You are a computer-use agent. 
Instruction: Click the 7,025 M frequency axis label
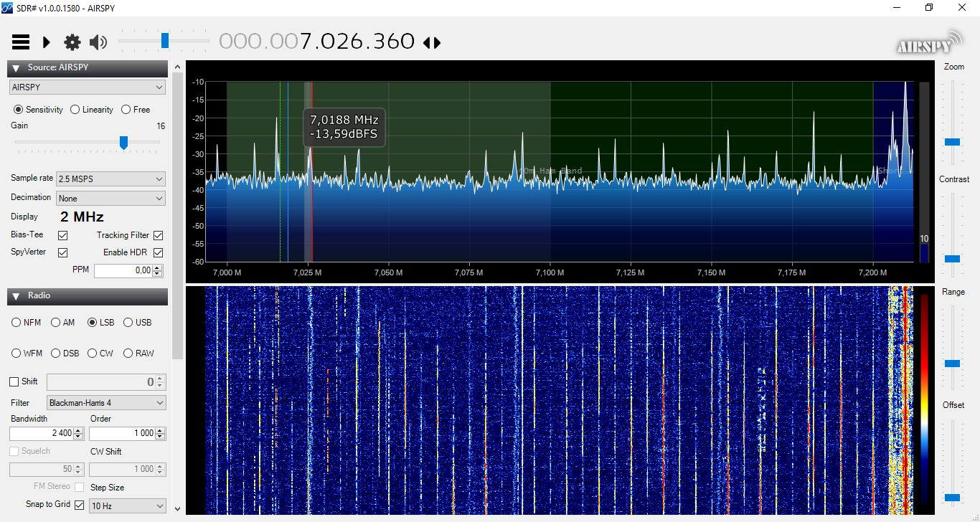(x=307, y=273)
